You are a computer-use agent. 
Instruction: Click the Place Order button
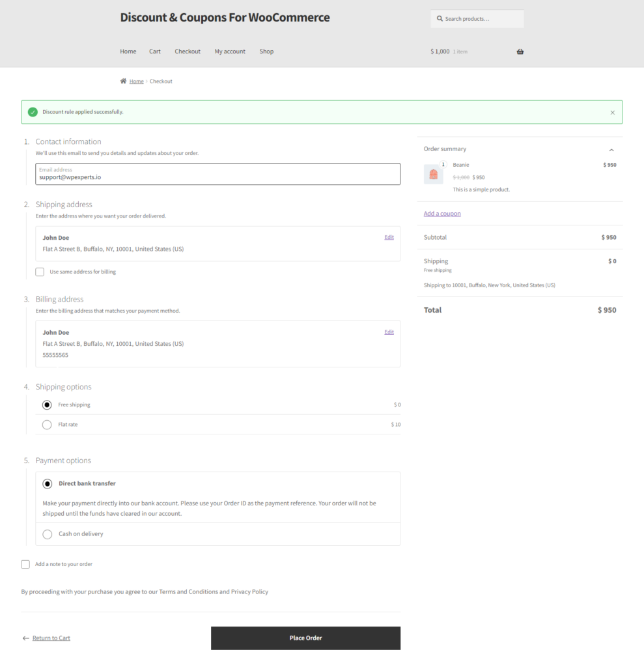click(x=305, y=638)
